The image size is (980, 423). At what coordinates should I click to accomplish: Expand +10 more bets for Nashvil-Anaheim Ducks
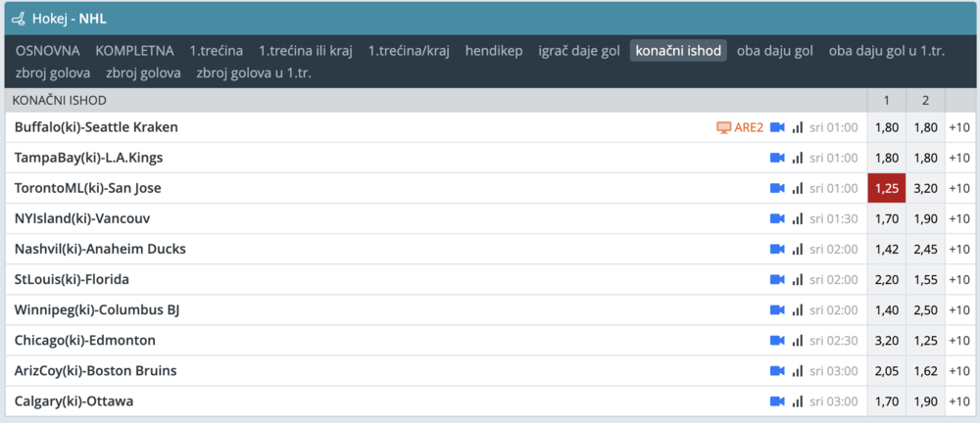point(959,250)
